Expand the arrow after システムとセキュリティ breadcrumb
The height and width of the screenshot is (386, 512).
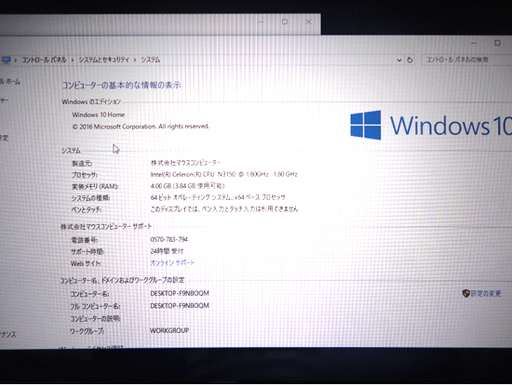(135, 60)
